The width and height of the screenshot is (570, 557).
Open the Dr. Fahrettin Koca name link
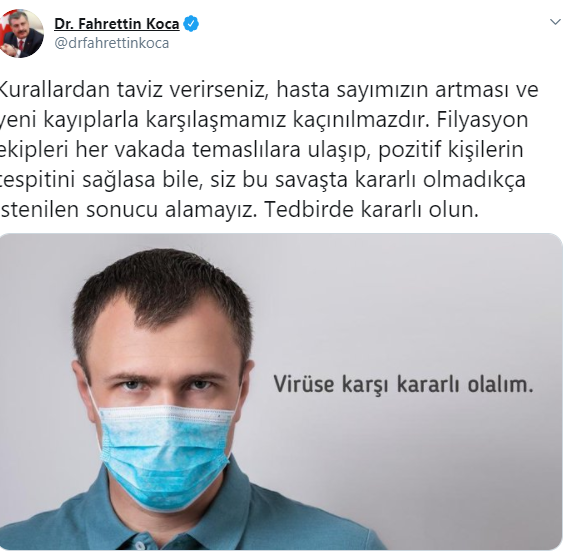117,24
